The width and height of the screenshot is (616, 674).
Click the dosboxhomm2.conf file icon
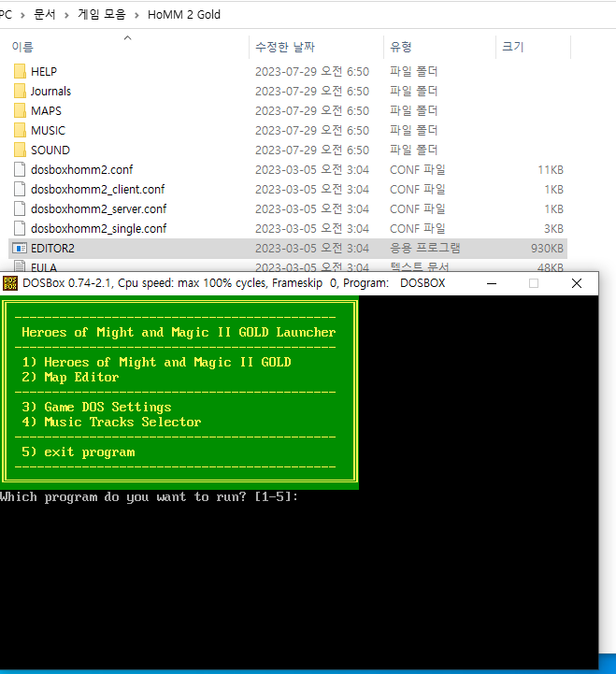[x=20, y=169]
